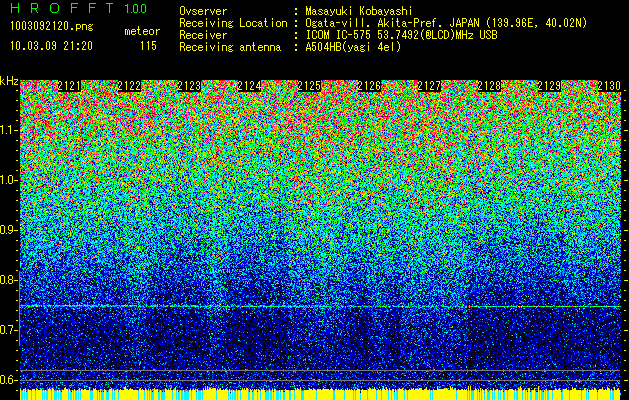Click the 2127 time marker
The height and width of the screenshot is (400, 629).
pyautogui.click(x=429, y=86)
